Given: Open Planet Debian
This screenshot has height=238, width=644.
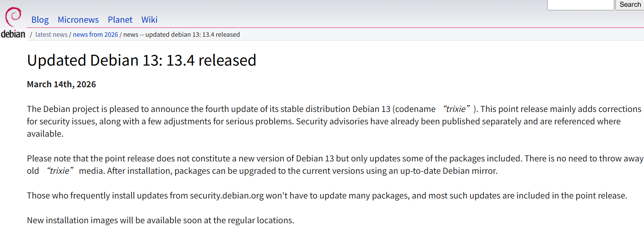Looking at the screenshot, I should 120,20.
